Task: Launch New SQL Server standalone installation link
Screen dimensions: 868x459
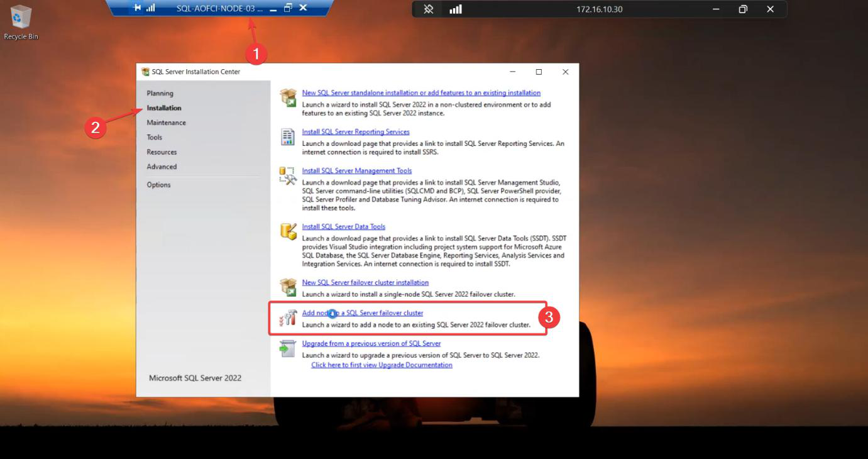Action: pyautogui.click(x=421, y=93)
